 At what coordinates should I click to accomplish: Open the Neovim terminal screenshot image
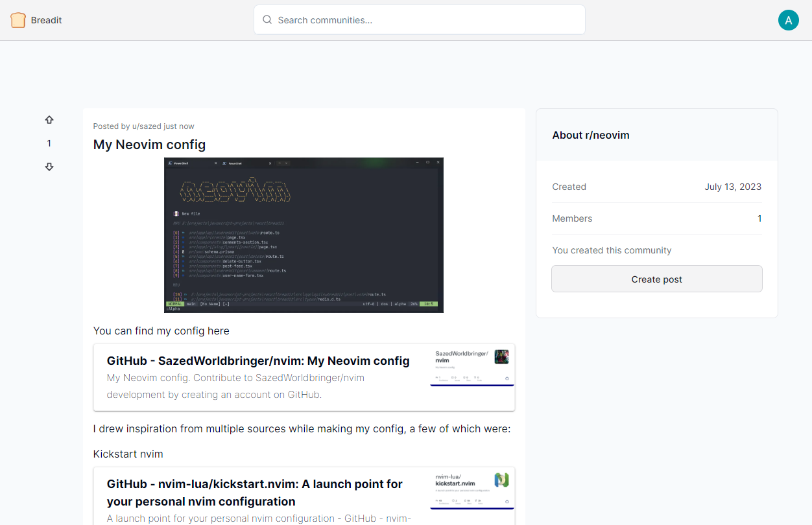coord(304,235)
